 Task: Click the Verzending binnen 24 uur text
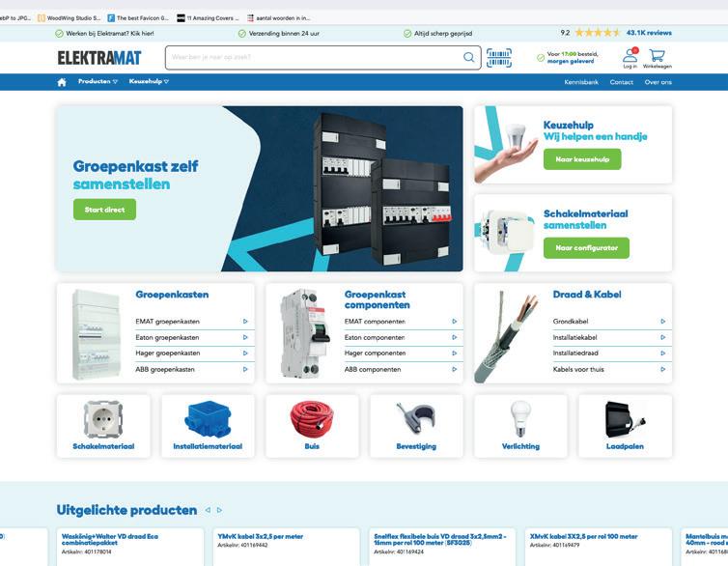click(284, 34)
